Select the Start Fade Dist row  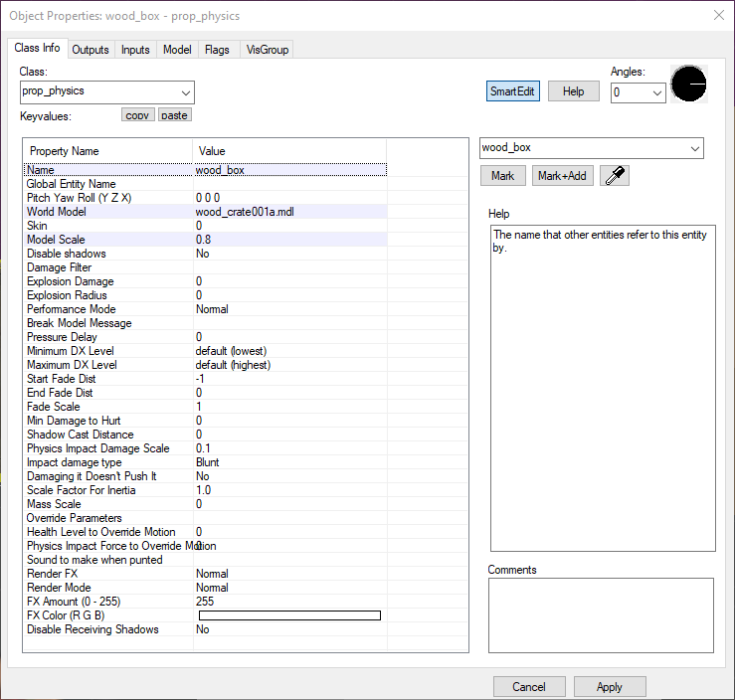click(x=205, y=379)
